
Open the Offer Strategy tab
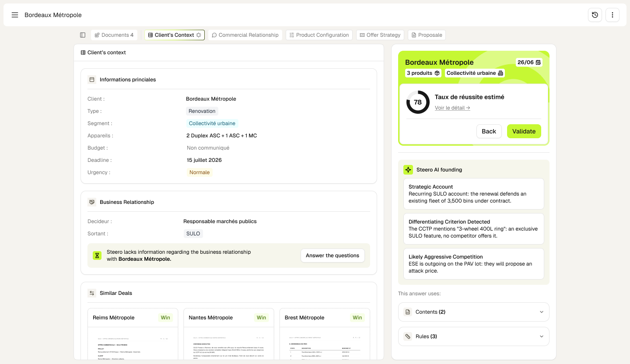click(380, 35)
